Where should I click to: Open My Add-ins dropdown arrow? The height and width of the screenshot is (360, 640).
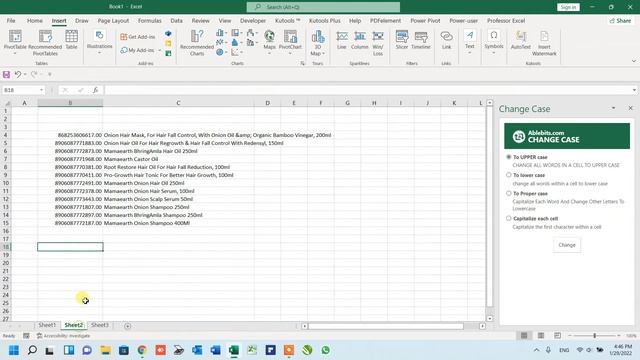160,50
